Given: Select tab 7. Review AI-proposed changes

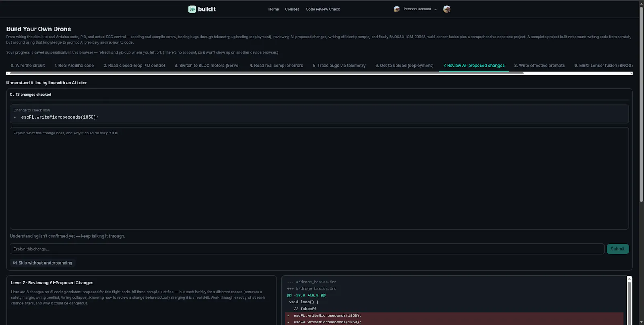Looking at the screenshot, I should (474, 66).
